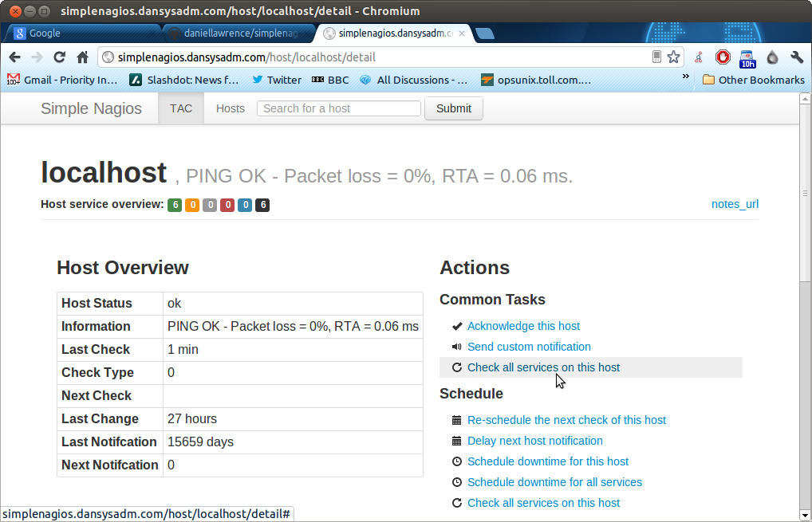This screenshot has height=522, width=812.
Task: Open the notes_url link
Action: pyautogui.click(x=735, y=204)
